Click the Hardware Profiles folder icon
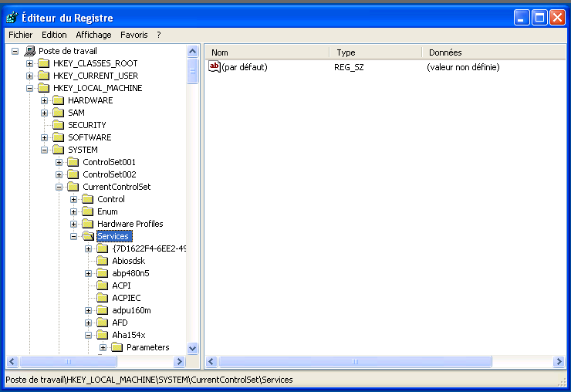This screenshot has width=571, height=392. click(88, 224)
